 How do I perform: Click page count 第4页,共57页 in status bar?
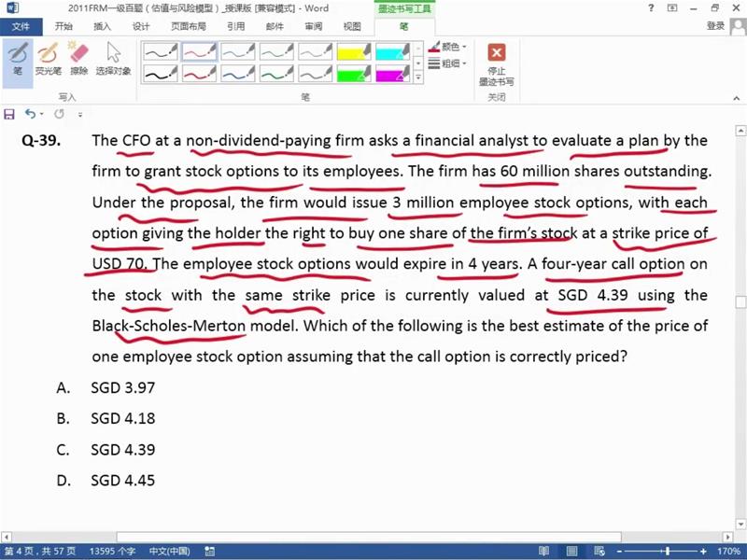(40, 552)
